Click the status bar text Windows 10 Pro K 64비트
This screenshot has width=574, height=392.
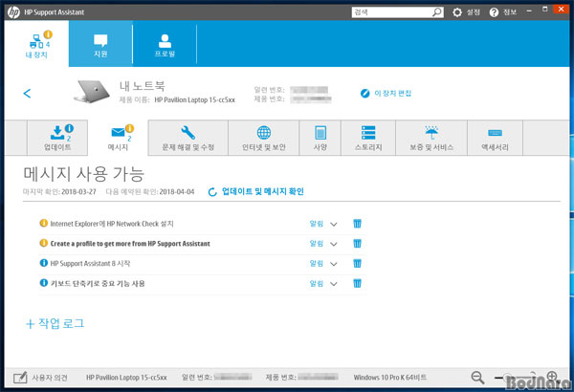(x=390, y=378)
